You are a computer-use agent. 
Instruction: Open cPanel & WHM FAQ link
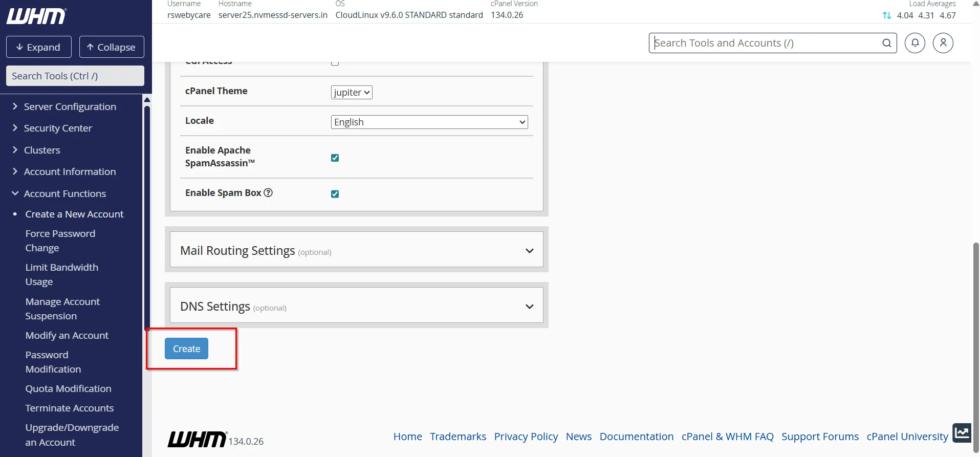(x=728, y=437)
